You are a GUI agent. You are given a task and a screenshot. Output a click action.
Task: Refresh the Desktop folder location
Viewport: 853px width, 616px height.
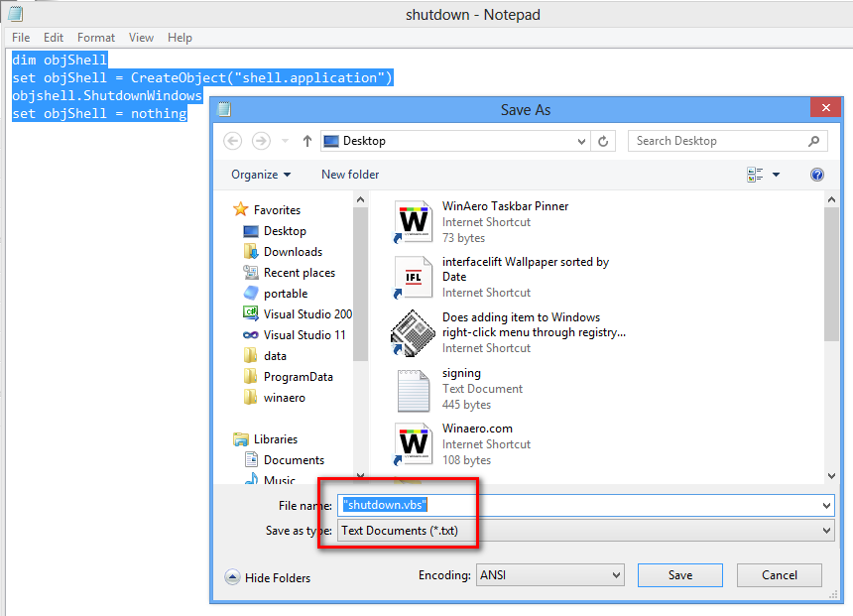[603, 141]
